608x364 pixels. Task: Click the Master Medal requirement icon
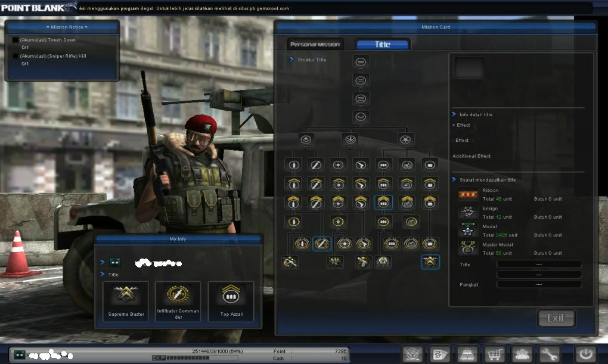click(x=468, y=248)
